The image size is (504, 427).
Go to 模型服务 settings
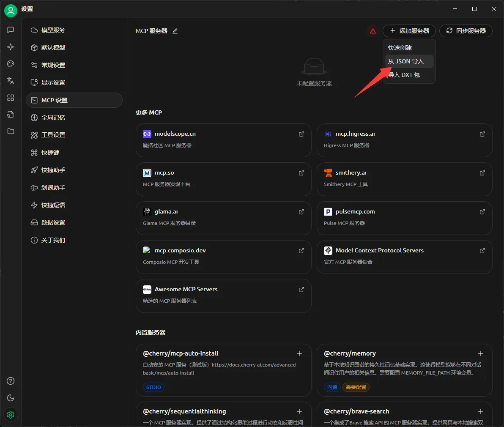tap(53, 30)
